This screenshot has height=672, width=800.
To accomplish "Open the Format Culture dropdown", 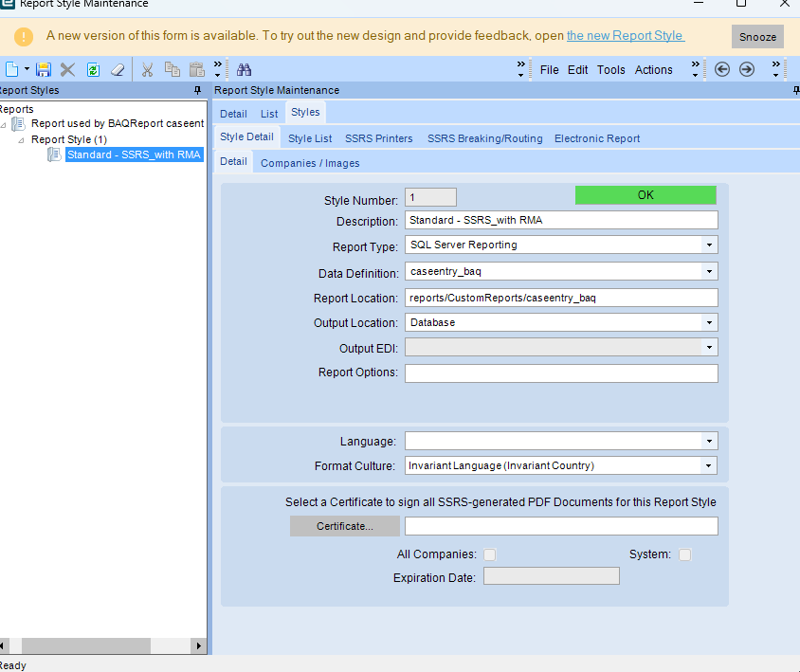I will click(708, 465).
